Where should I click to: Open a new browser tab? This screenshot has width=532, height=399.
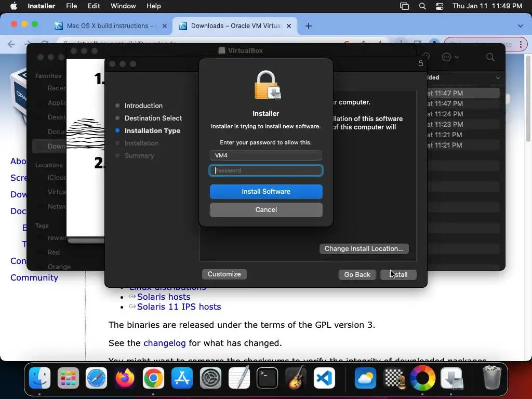(x=309, y=26)
